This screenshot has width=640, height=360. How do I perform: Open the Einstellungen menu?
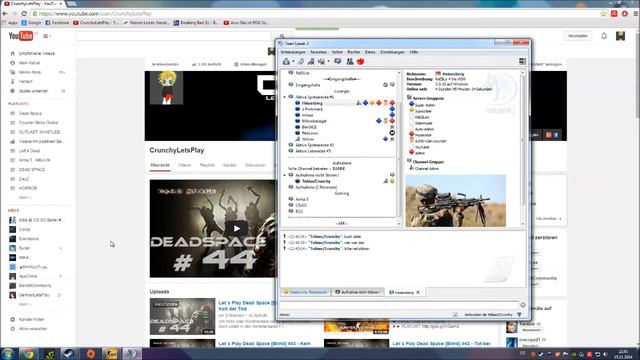click(392, 52)
